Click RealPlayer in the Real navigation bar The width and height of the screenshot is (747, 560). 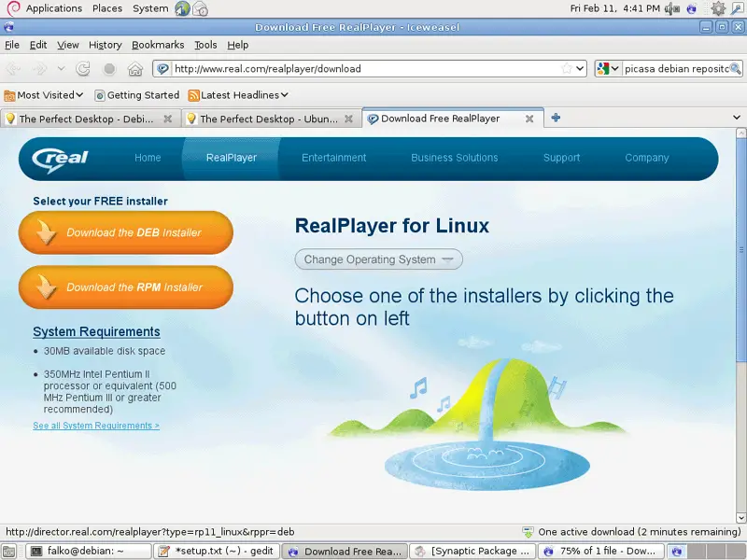pyautogui.click(x=232, y=158)
